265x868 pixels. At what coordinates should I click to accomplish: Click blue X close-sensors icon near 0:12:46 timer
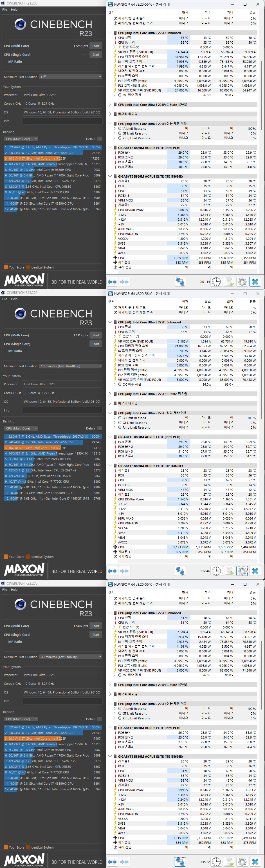tap(255, 571)
